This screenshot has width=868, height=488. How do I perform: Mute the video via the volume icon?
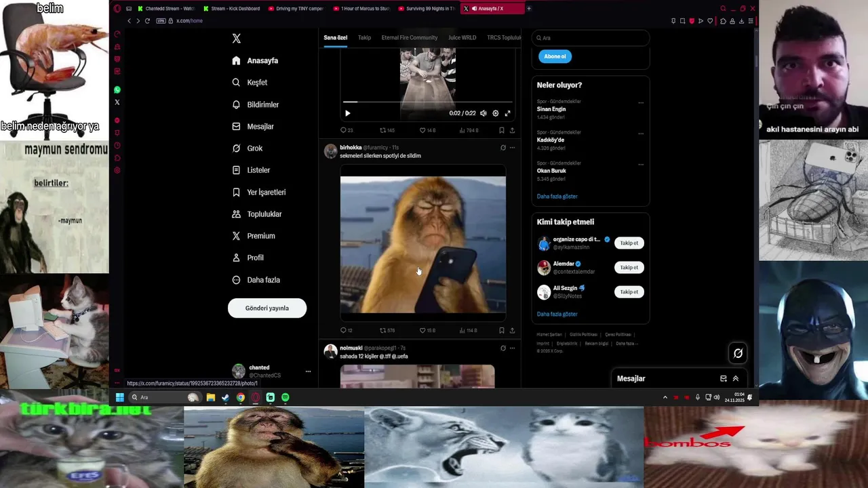[484, 113]
